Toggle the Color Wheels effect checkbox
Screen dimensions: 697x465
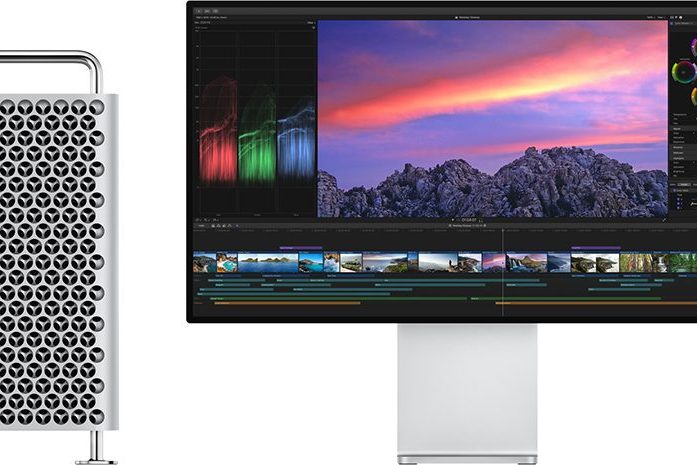tap(675, 24)
